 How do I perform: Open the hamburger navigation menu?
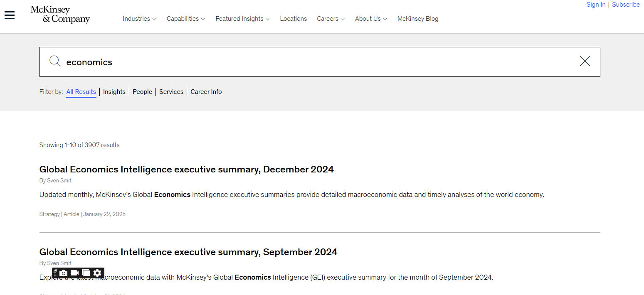click(x=10, y=15)
